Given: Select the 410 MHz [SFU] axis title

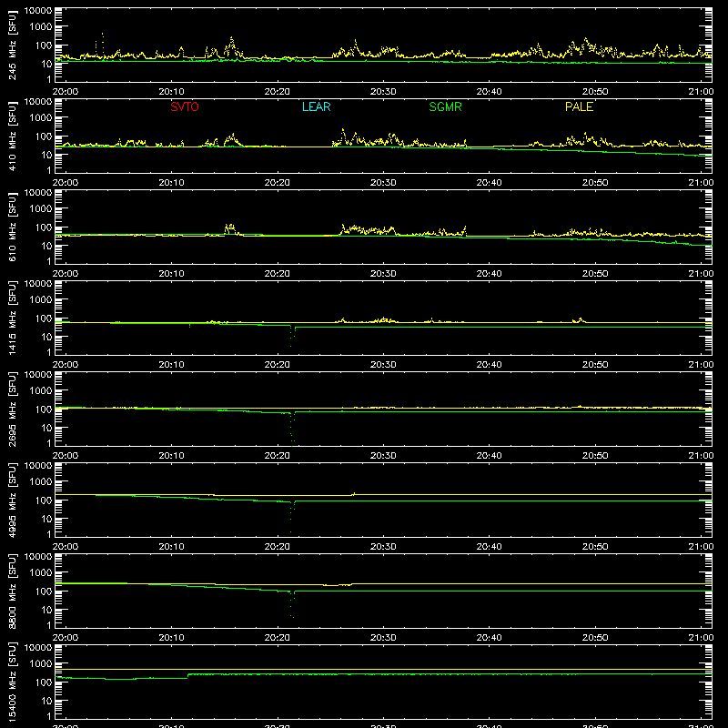Looking at the screenshot, I should [13, 136].
